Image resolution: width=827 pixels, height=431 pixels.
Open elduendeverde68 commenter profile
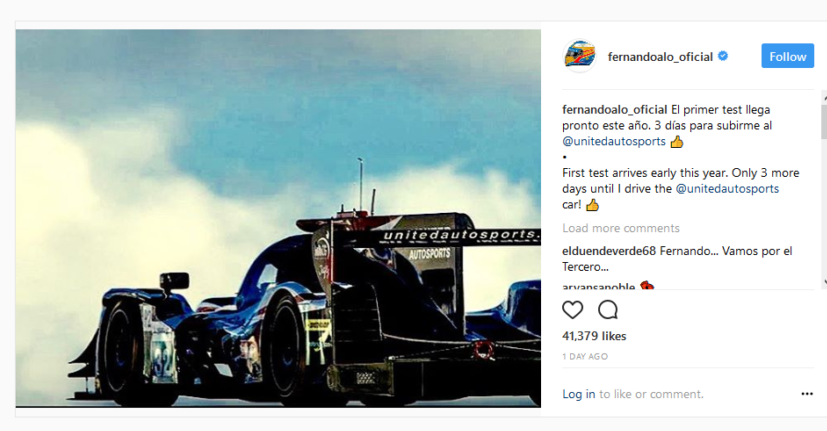tap(609, 251)
